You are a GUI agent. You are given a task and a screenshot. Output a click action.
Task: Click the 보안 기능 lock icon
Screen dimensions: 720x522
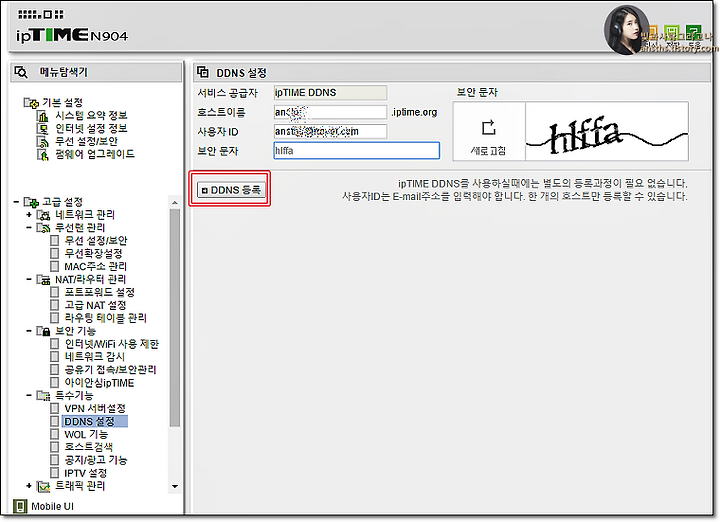click(44, 331)
